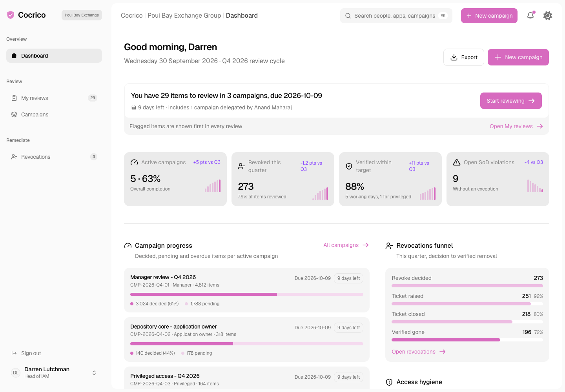
Task: Open the Poui Bay Exchange tenant selector
Action: coord(82,15)
